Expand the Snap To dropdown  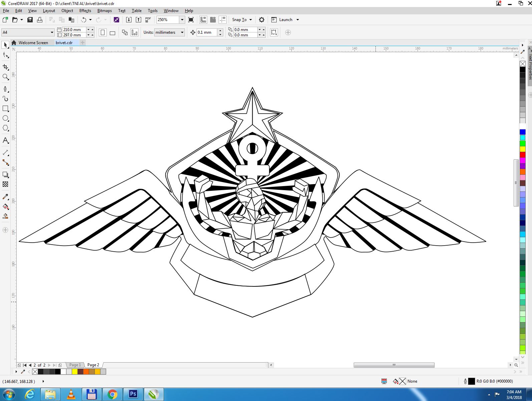[x=251, y=20]
